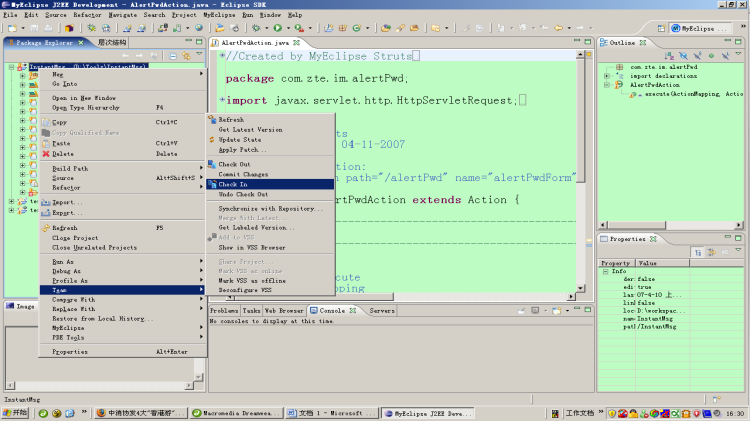Choose Get Latest Version menu entry
Screen dimensions: 750x421
(270, 130)
